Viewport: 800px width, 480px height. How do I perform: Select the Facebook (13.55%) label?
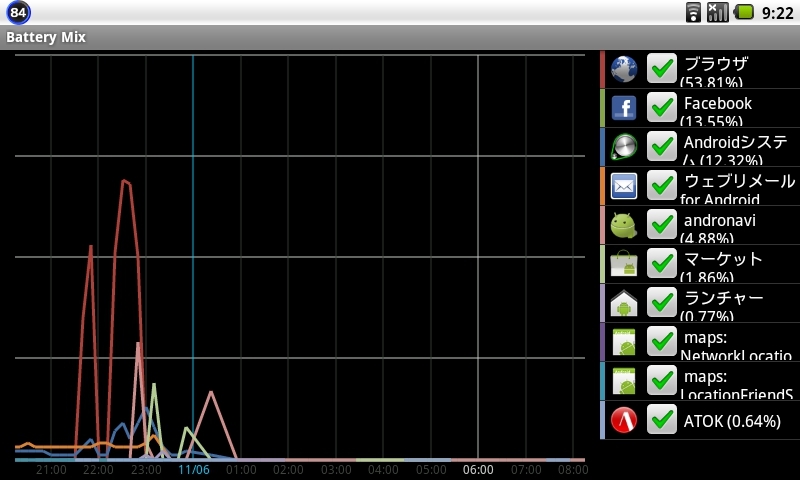(x=716, y=111)
